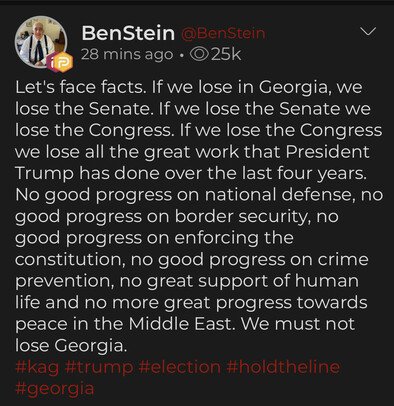Screen dimensions: 394x406
Task: Open the #holdtheline hashtag
Action: pyautogui.click(x=284, y=367)
